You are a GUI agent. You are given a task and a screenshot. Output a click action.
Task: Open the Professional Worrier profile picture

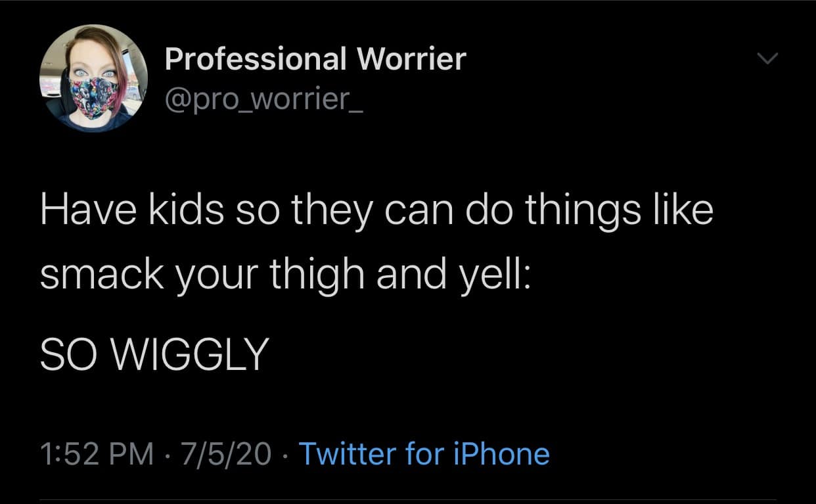[x=94, y=79]
